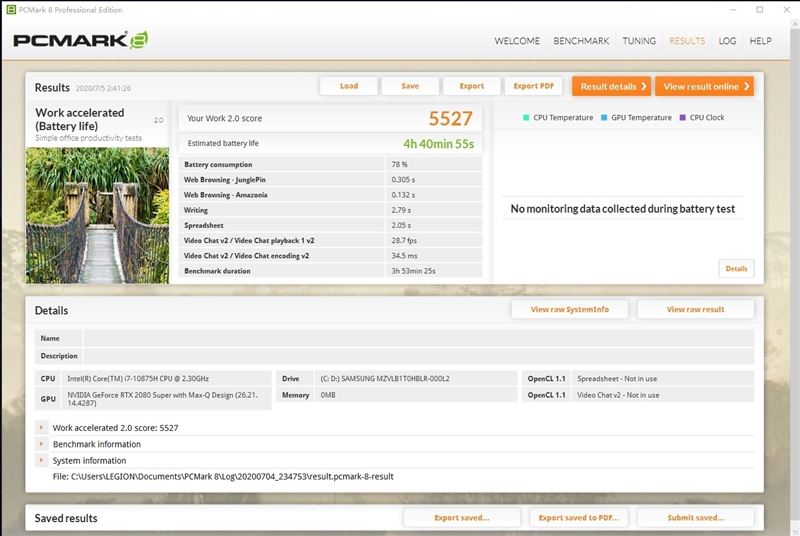This screenshot has width=800, height=536.
Task: Click the CPU value Intel Core i7-10875H
Action: click(x=138, y=378)
